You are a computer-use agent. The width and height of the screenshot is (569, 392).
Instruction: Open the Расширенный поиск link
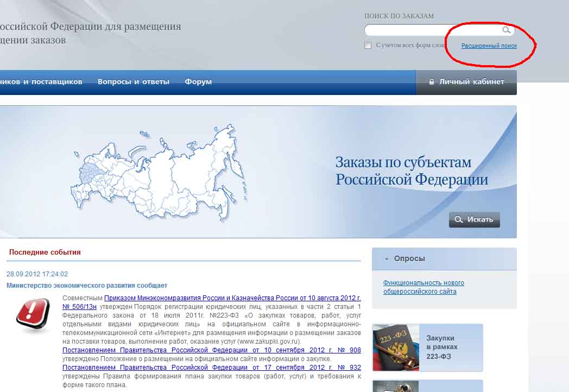point(489,46)
